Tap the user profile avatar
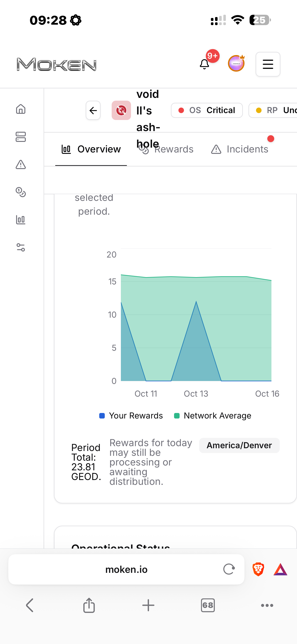 (236, 64)
